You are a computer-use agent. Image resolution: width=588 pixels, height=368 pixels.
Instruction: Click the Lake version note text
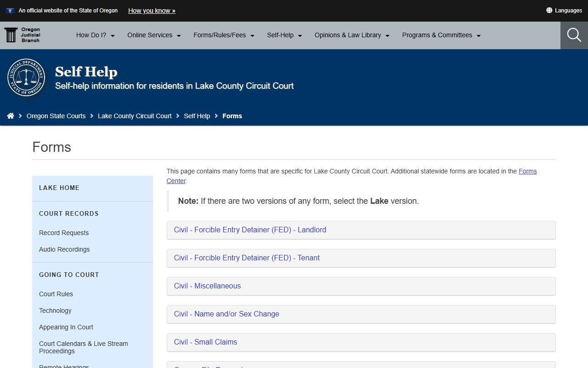pos(299,201)
